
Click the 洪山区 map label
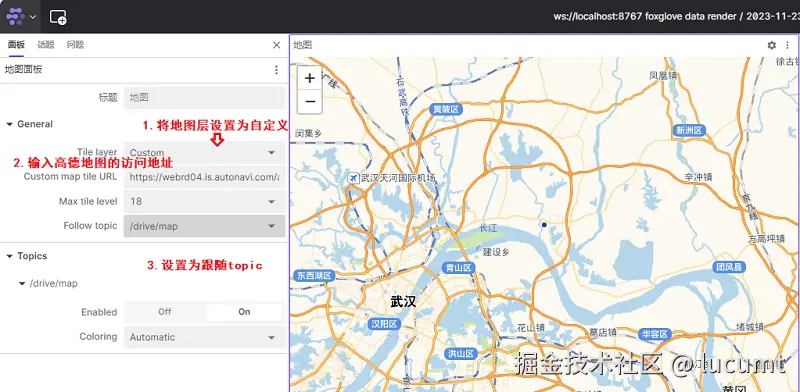pyautogui.click(x=461, y=353)
